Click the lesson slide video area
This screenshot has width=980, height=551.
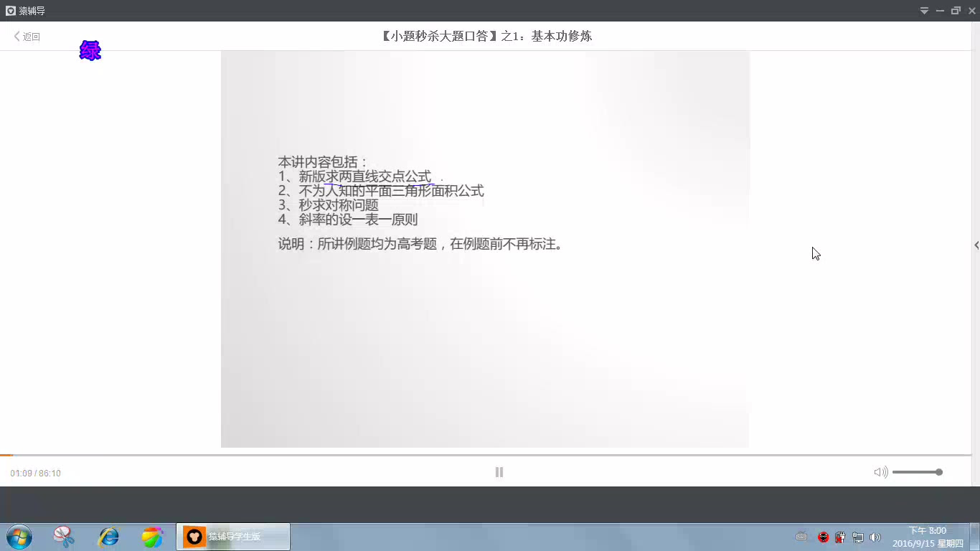[485, 249]
